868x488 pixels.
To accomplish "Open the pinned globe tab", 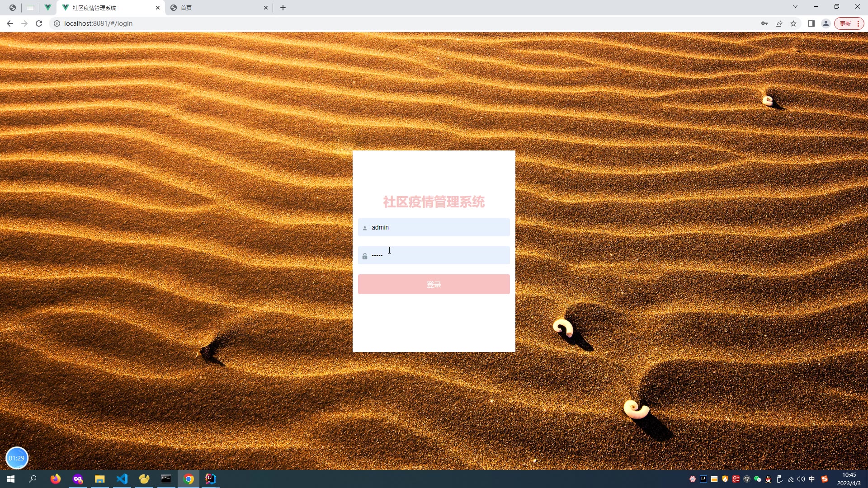I will pyautogui.click(x=13, y=8).
